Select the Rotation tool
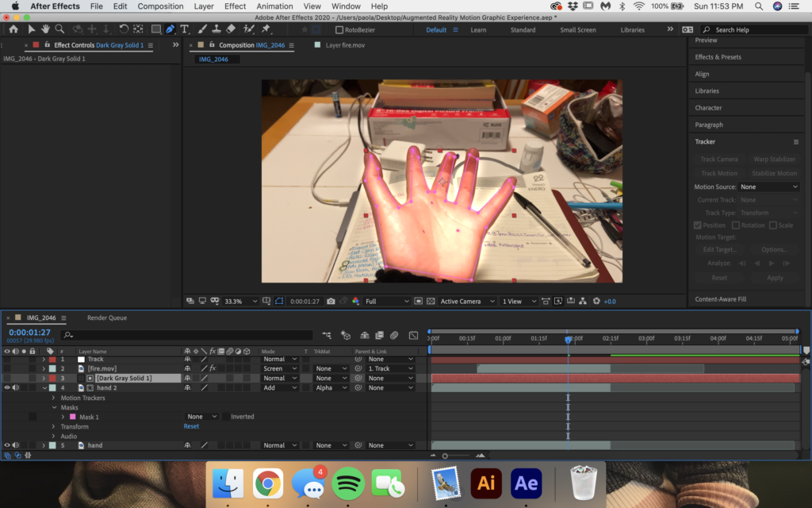The height and width of the screenshot is (508, 812). coord(124,29)
